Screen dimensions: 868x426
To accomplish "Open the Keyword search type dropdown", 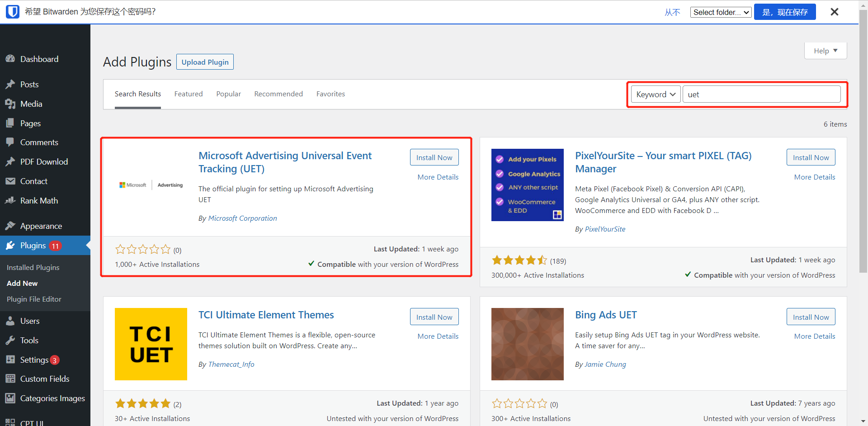I will click(656, 94).
